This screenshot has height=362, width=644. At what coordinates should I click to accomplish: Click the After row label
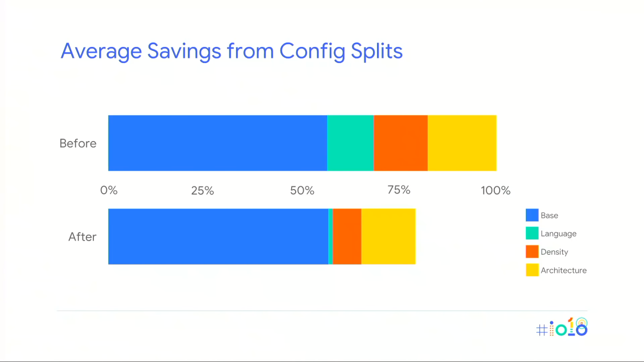click(82, 237)
